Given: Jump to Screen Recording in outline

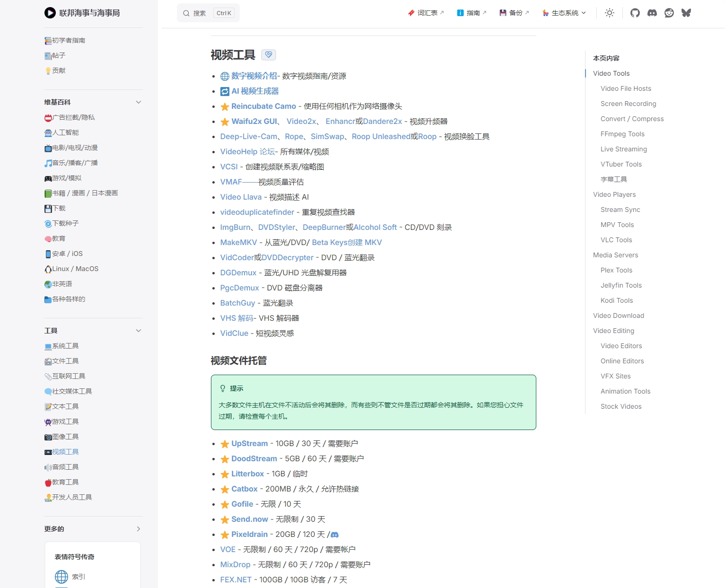Looking at the screenshot, I should (x=628, y=104).
